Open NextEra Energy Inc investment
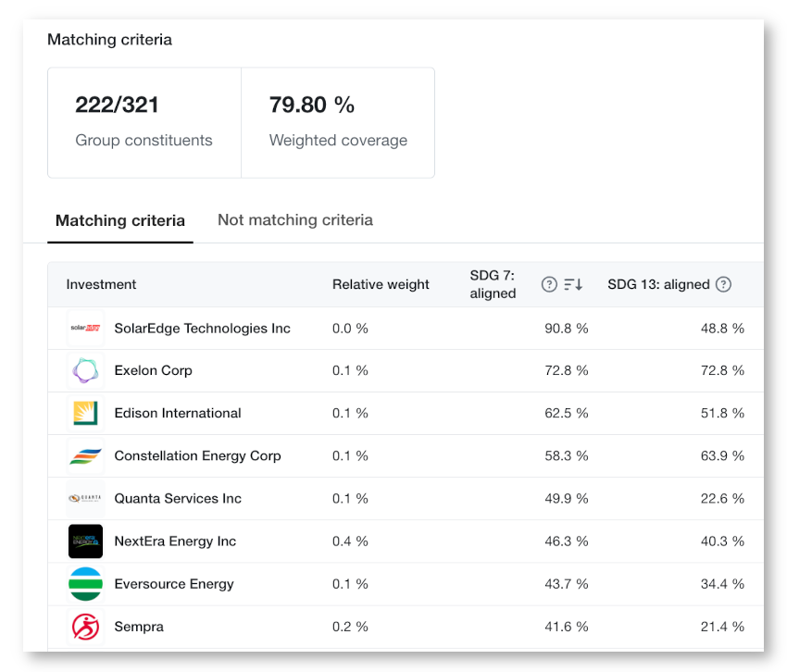 [x=175, y=541]
